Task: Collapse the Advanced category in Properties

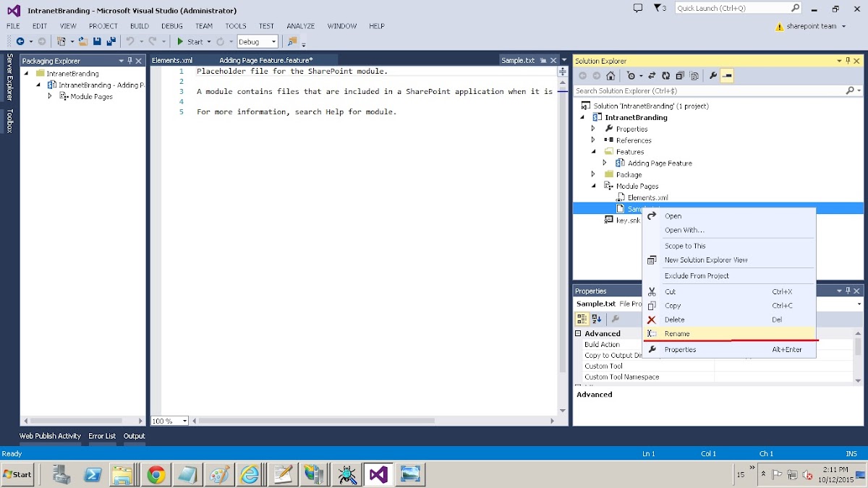Action: 579,333
